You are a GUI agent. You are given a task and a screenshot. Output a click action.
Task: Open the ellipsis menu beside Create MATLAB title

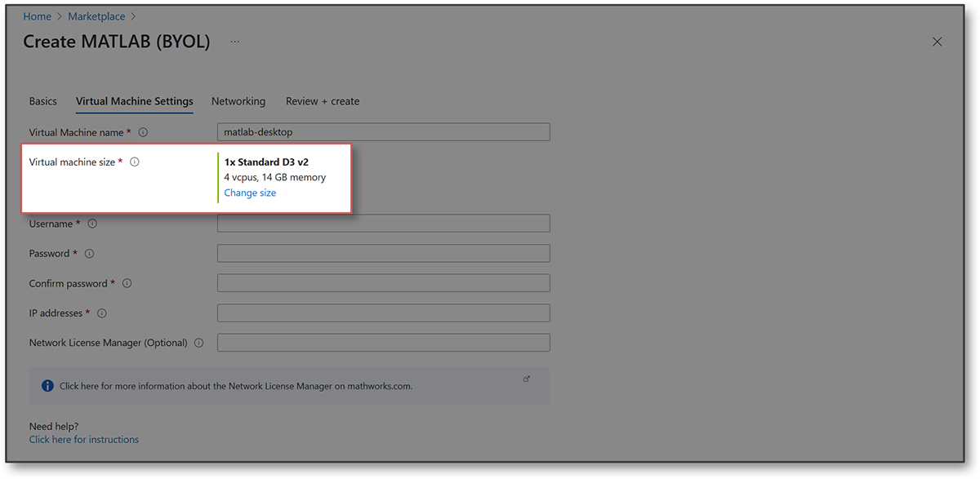pos(235,42)
